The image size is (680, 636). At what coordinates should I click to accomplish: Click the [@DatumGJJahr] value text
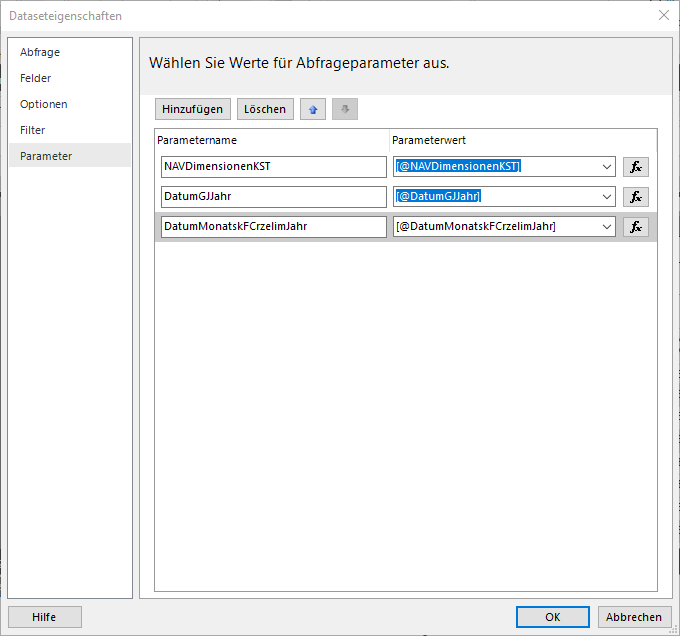pos(438,196)
